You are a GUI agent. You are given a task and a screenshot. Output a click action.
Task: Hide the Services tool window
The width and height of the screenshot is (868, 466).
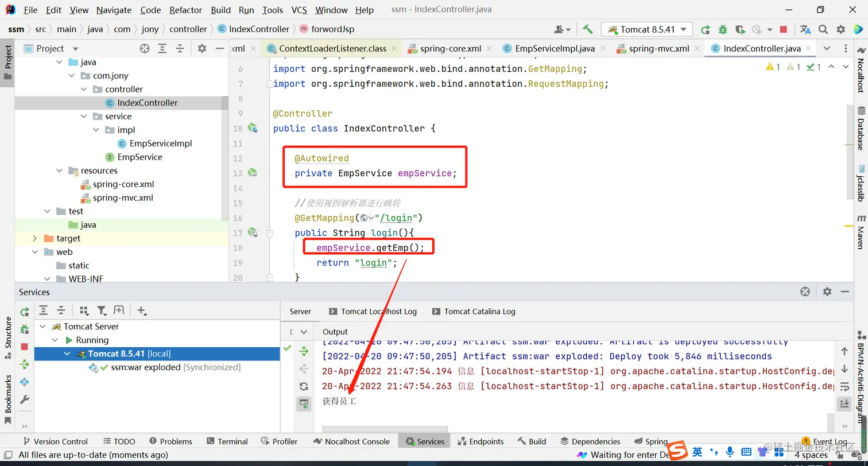click(846, 292)
